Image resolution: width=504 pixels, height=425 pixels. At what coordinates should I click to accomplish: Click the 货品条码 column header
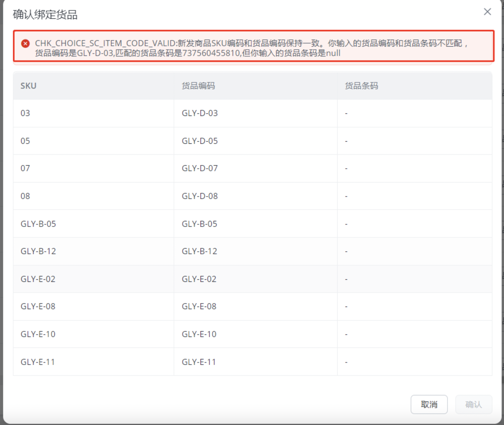click(361, 86)
